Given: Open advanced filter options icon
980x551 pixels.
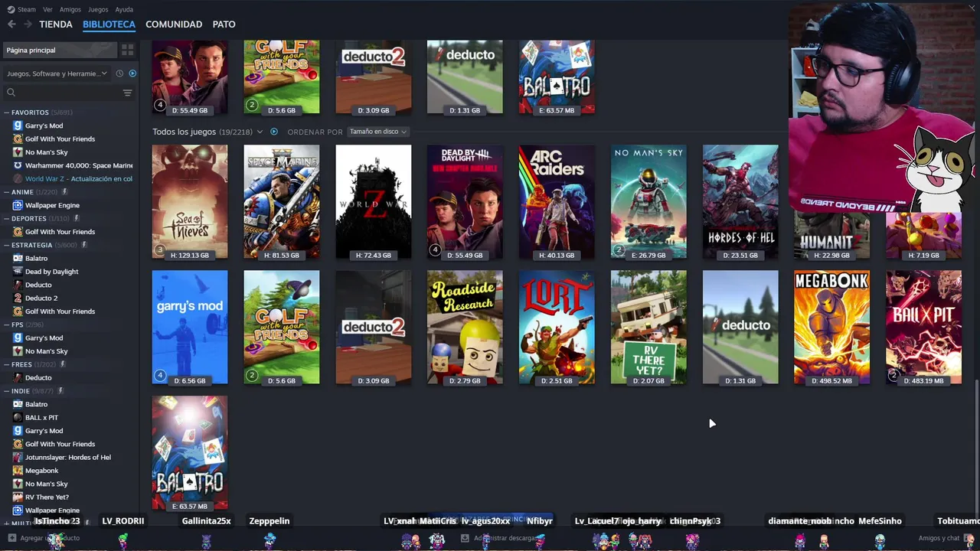Looking at the screenshot, I should 127,93.
